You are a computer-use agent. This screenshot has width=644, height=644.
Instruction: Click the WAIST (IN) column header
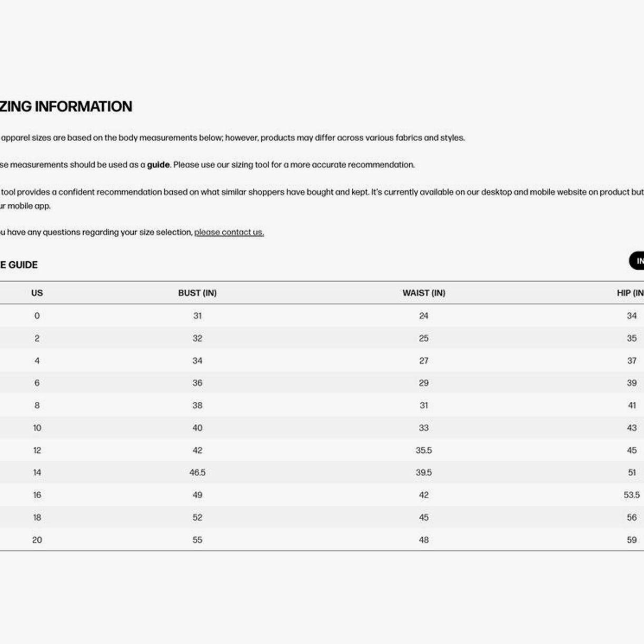point(424,293)
